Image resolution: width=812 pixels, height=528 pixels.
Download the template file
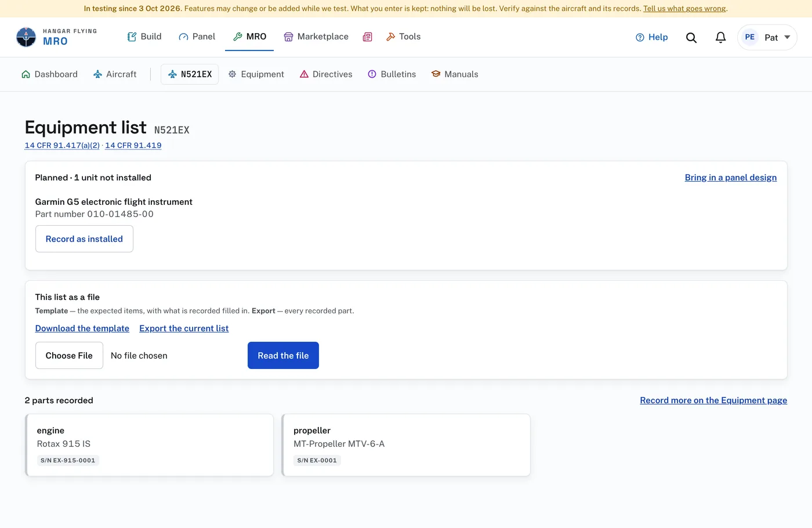tap(82, 328)
